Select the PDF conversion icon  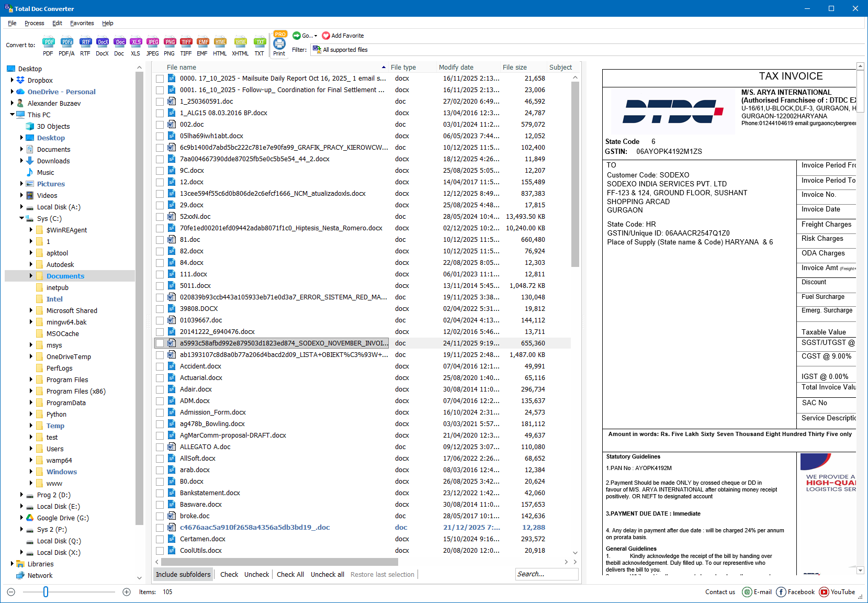coord(48,45)
